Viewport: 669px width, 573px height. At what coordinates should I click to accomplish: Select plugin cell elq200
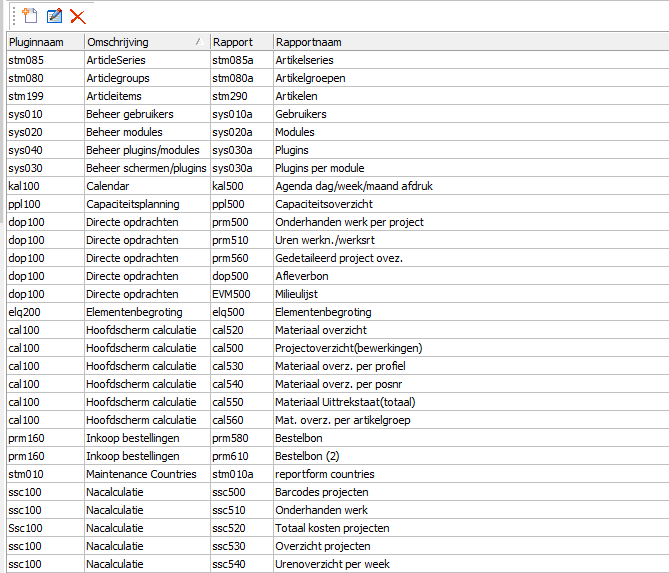click(x=46, y=312)
